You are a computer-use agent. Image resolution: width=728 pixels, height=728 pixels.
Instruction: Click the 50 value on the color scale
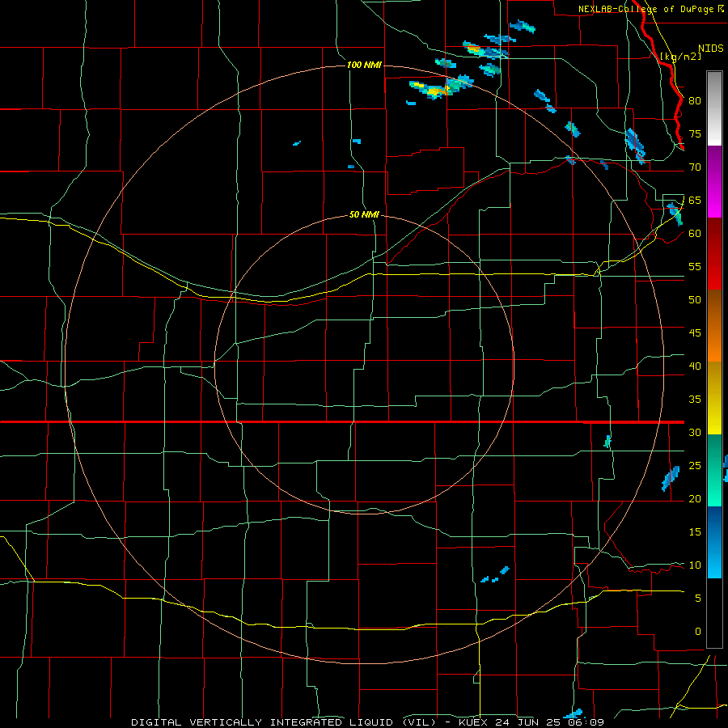(x=695, y=299)
